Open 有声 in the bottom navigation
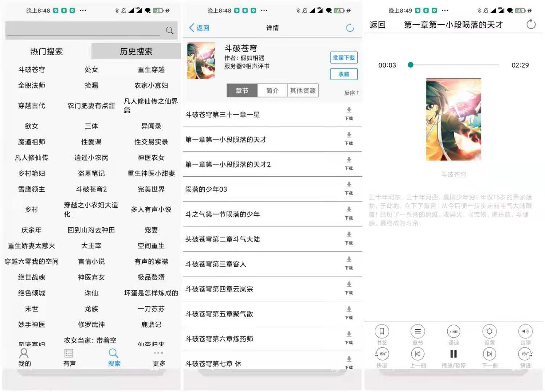The height and width of the screenshot is (392, 545). [69, 358]
